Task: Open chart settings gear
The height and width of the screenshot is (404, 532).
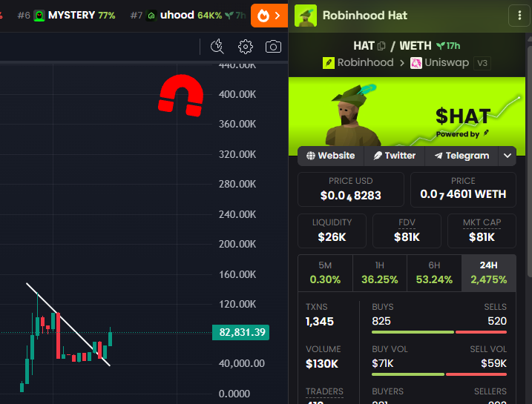Action: 246,47
